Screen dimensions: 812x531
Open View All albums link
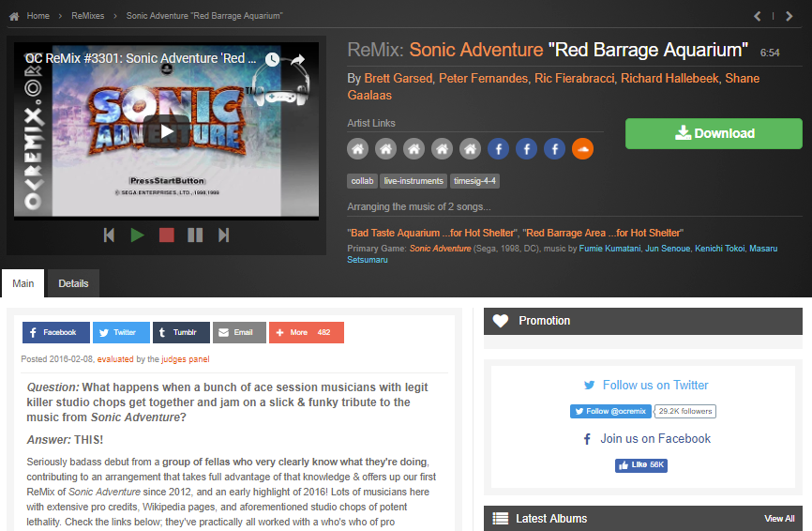click(x=779, y=519)
